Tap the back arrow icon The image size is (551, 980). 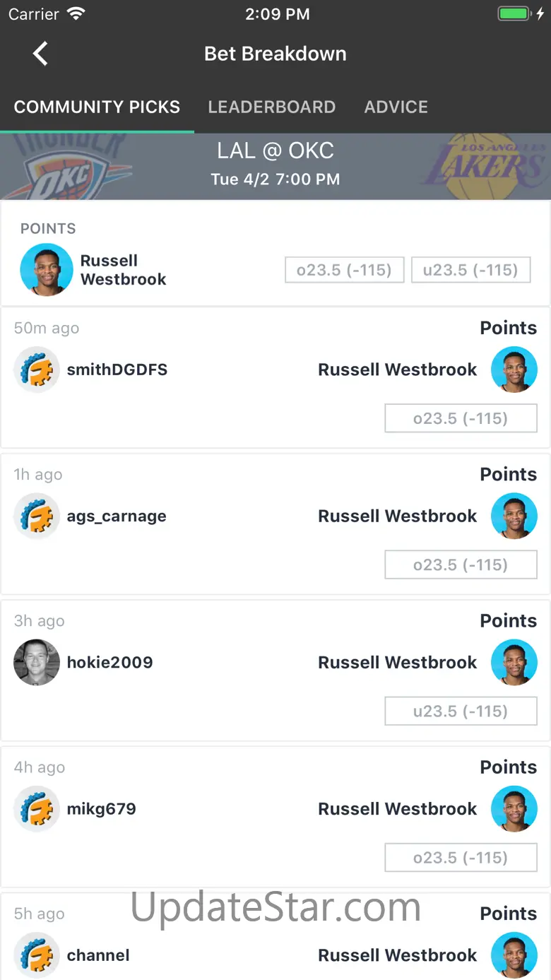(x=40, y=54)
